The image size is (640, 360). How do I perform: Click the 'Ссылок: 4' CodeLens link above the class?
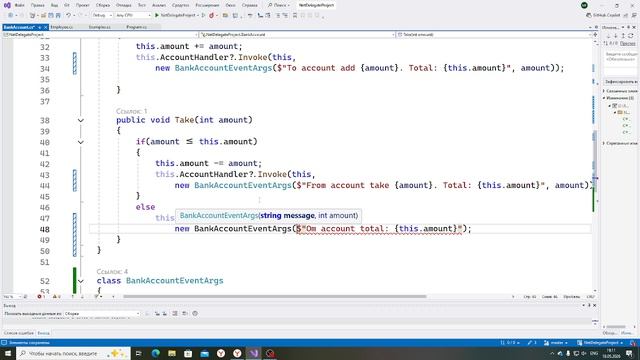click(112, 271)
